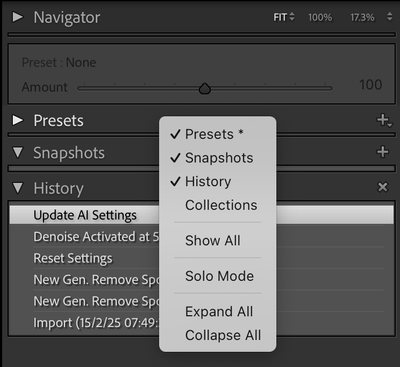Set zoom to 100% in Navigator
400x367 pixels.
click(320, 17)
